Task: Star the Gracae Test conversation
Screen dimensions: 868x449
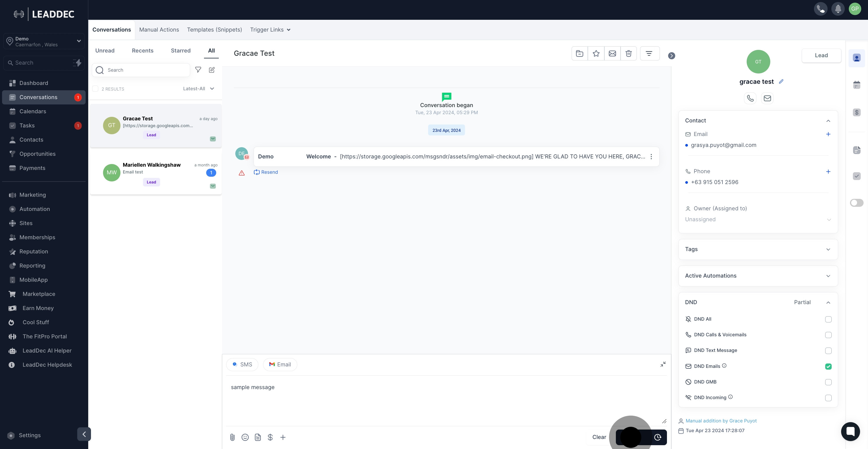Action: (596, 53)
